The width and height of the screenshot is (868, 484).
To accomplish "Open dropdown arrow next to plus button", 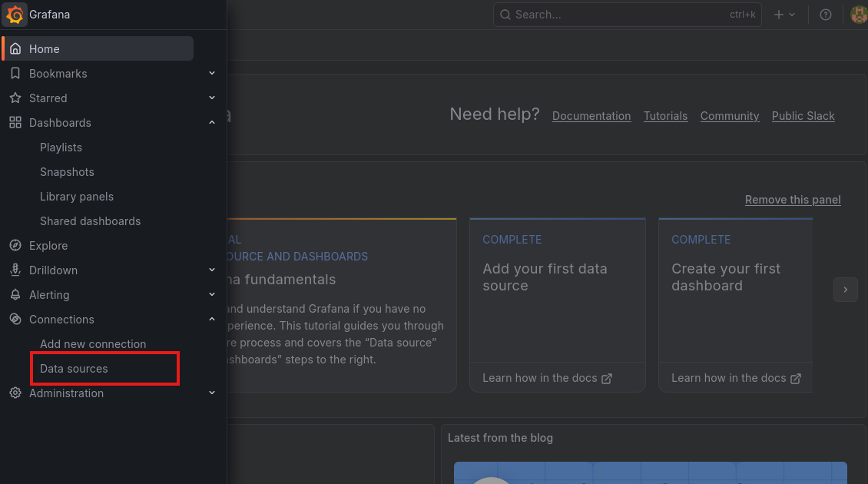I will pos(792,15).
